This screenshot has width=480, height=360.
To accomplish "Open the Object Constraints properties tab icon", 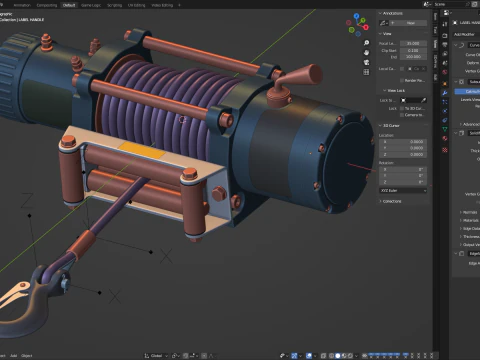I will pyautogui.click(x=445, y=120).
